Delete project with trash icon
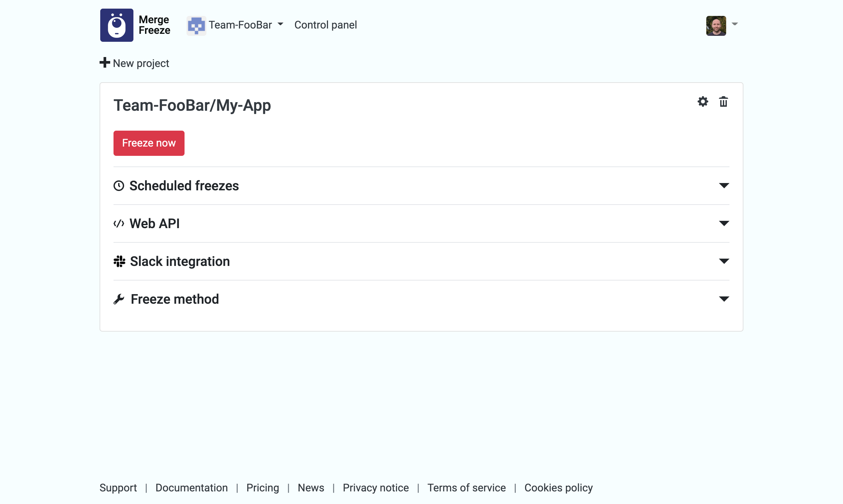 point(723,101)
